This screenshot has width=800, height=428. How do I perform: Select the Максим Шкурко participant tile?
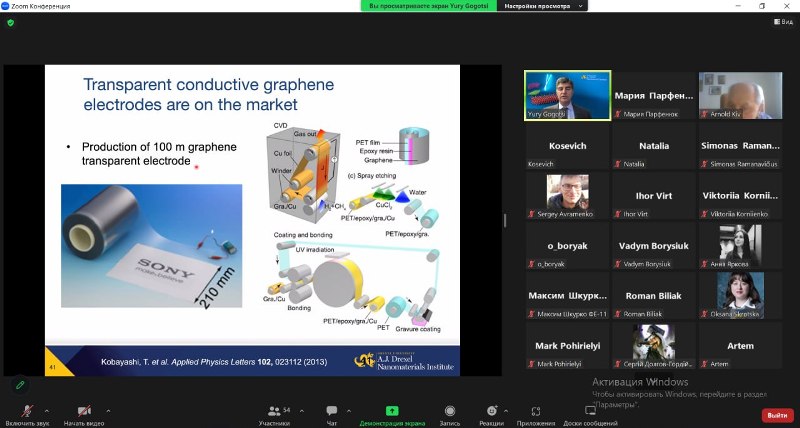point(567,295)
